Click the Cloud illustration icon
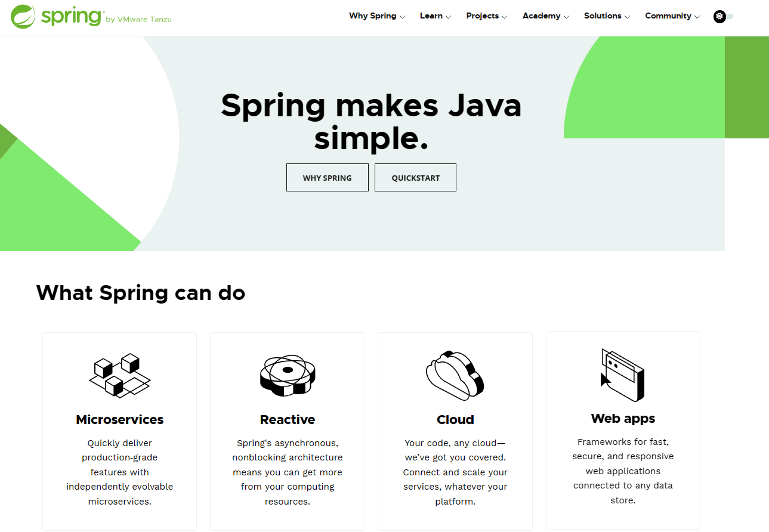Screen dimensions: 769x532 tap(455, 375)
